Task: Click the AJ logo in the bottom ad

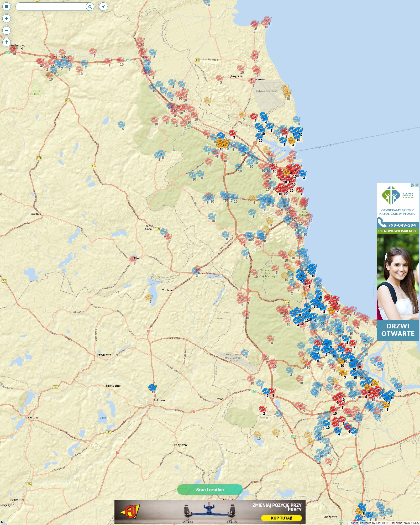Action: [130, 512]
